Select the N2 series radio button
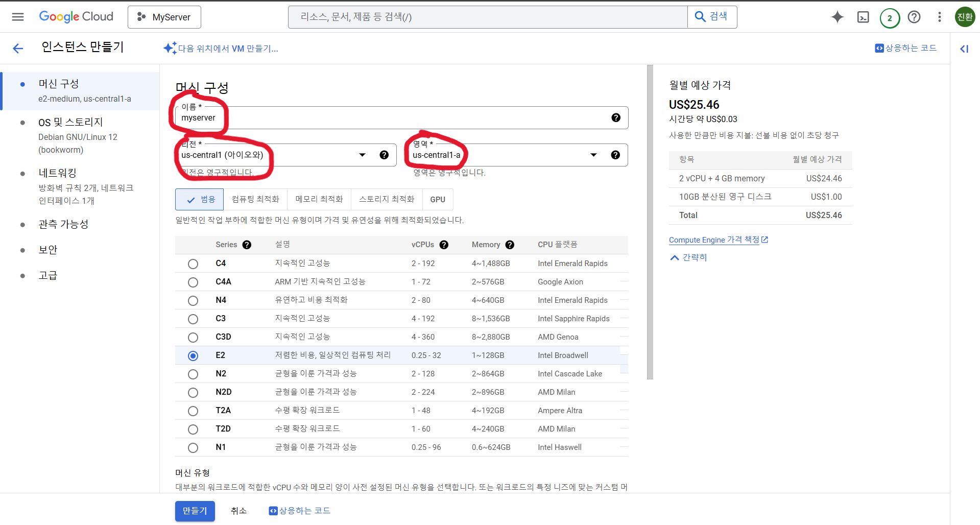This screenshot has height=525, width=980. pos(193,374)
